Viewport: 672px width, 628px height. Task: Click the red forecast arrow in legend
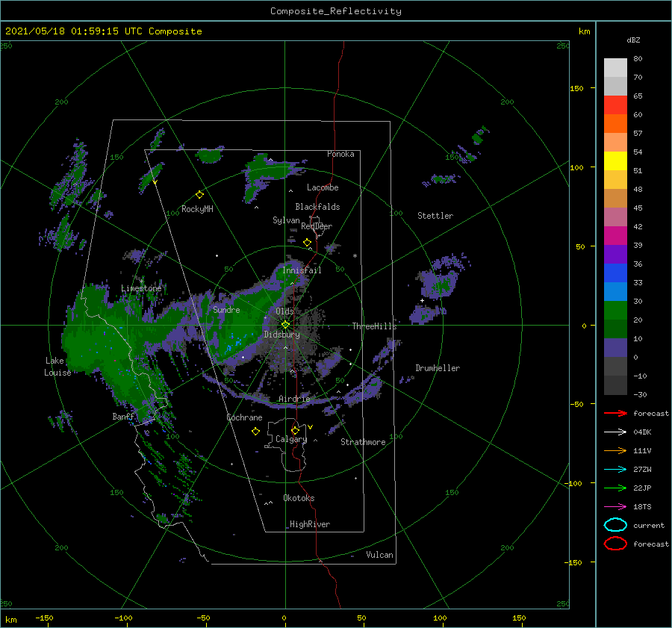pos(615,413)
